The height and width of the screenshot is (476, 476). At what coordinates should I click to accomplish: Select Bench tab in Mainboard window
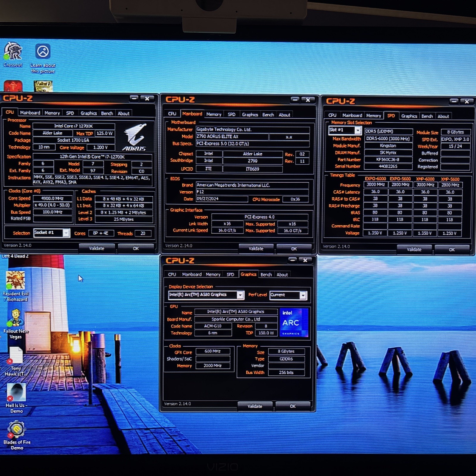pos(268,115)
